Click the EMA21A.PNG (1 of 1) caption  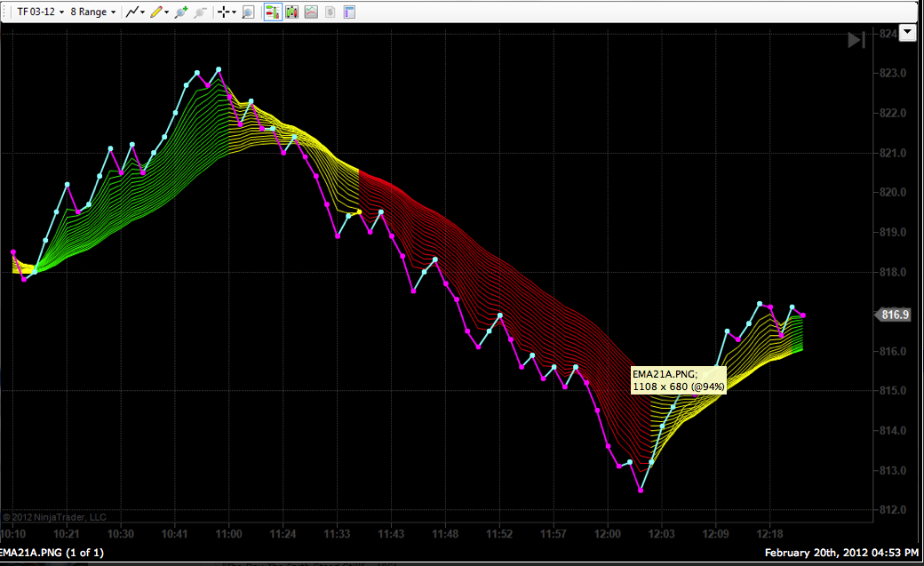[x=52, y=553]
